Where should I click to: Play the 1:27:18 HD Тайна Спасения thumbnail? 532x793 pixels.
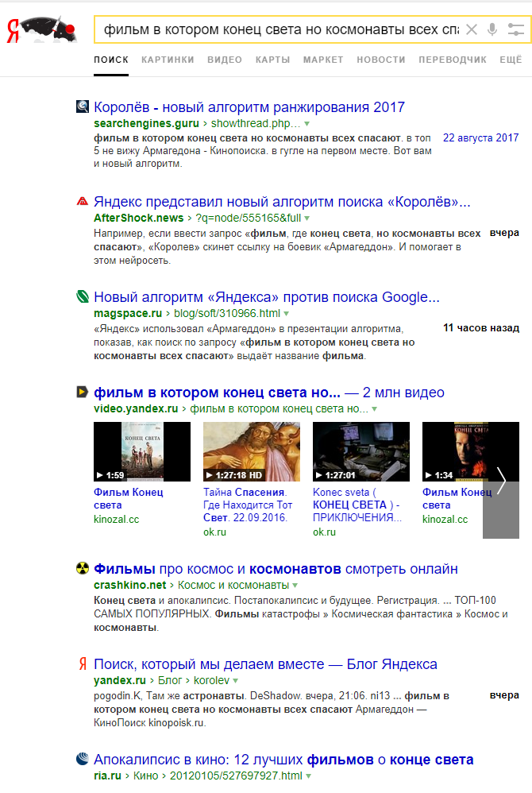(x=252, y=451)
